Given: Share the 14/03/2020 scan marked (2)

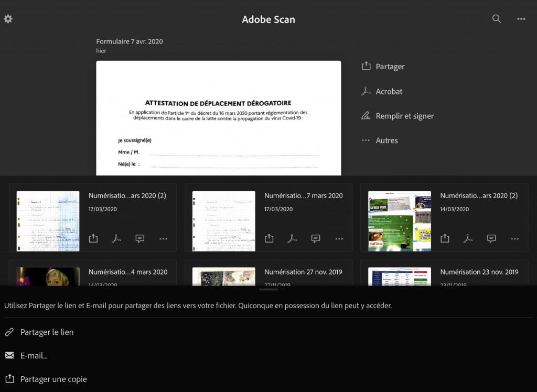Looking at the screenshot, I should point(445,238).
